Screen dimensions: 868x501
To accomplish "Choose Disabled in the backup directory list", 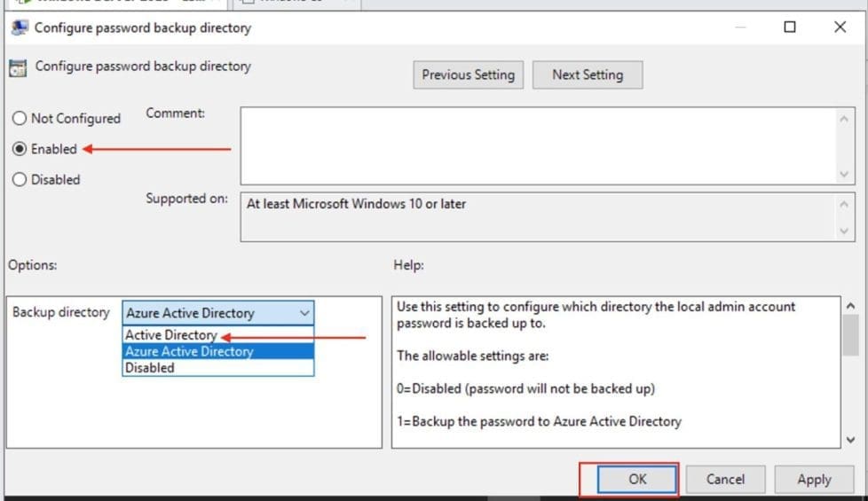I will pyautogui.click(x=218, y=368).
